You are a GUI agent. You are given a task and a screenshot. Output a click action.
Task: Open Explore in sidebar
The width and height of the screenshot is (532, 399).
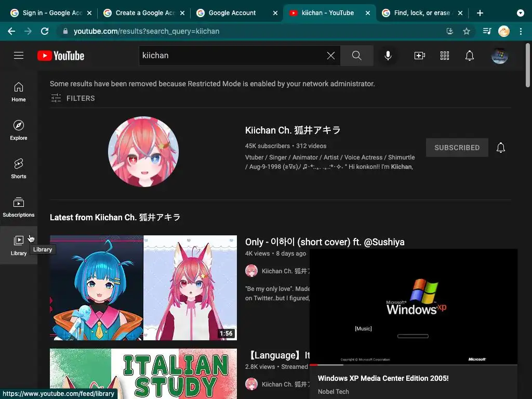(19, 130)
